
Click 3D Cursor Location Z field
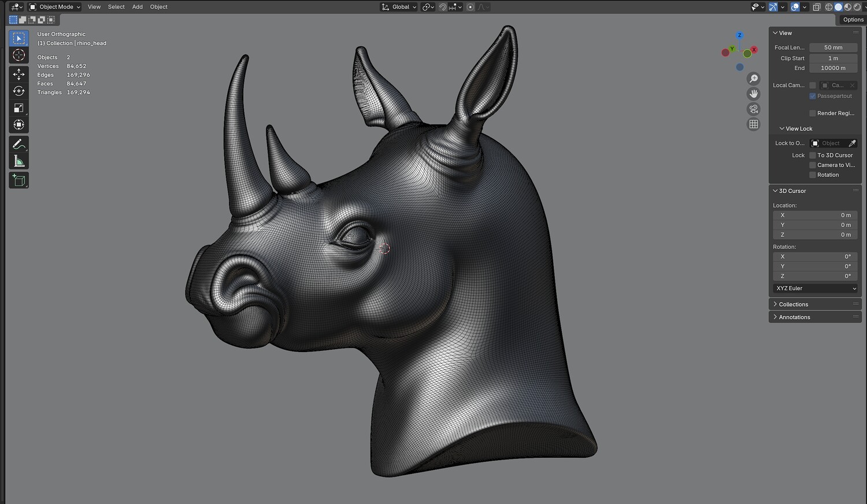(815, 235)
